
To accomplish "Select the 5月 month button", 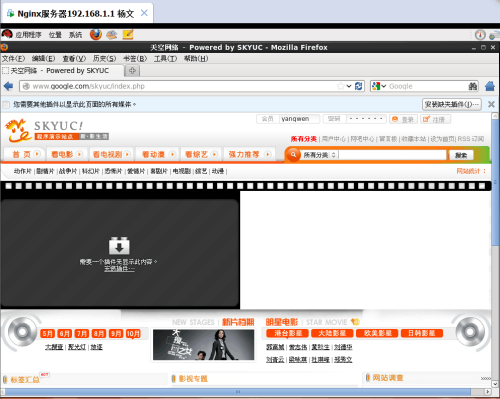I will coord(48,334).
